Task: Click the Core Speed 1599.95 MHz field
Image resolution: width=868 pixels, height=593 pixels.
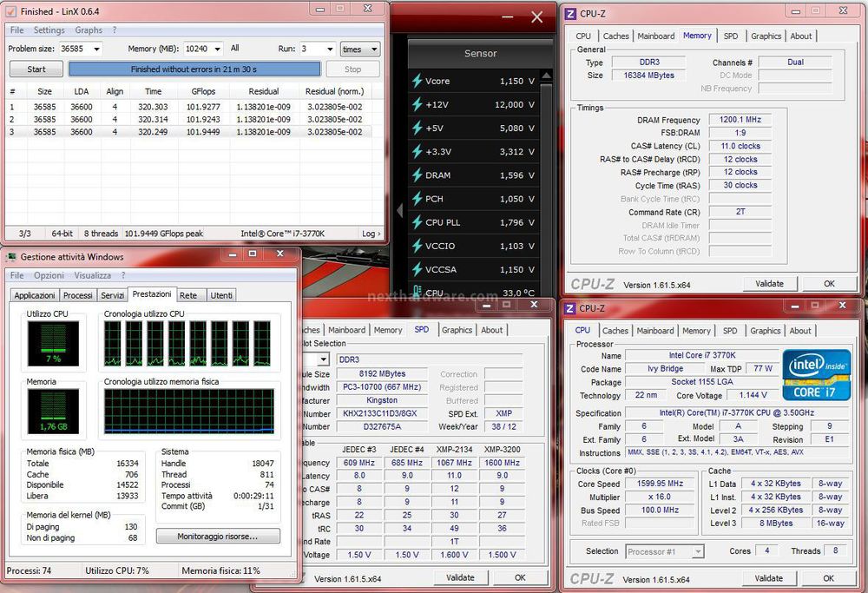Action: tap(660, 484)
